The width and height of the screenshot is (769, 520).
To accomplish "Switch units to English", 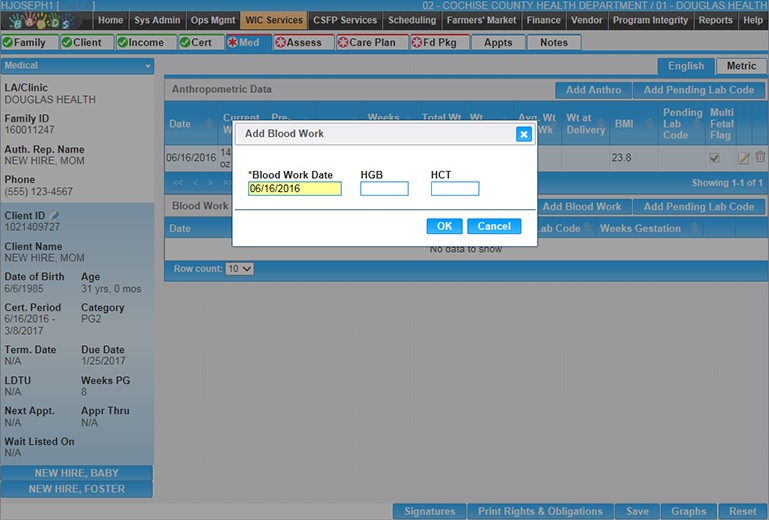I will coord(685,66).
